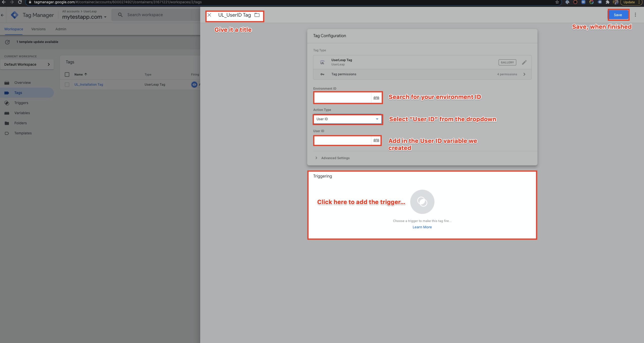The height and width of the screenshot is (343, 644).
Task: Open Variables in the sidebar
Action: 22,113
